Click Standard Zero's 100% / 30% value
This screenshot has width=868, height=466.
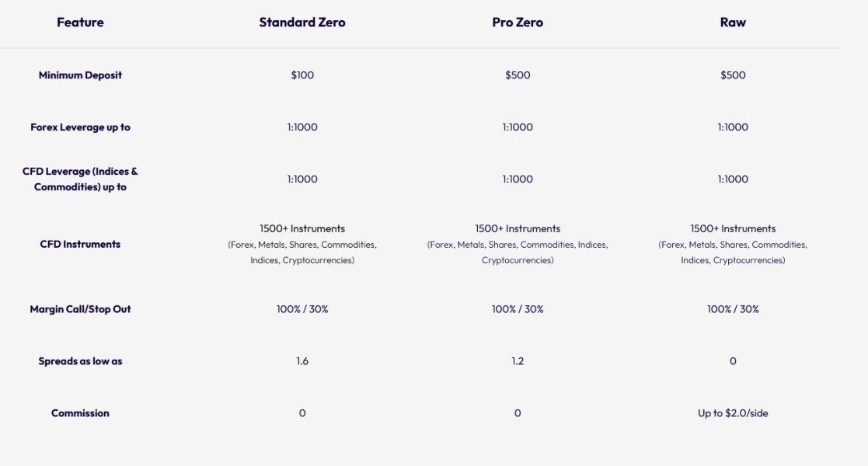tap(302, 309)
